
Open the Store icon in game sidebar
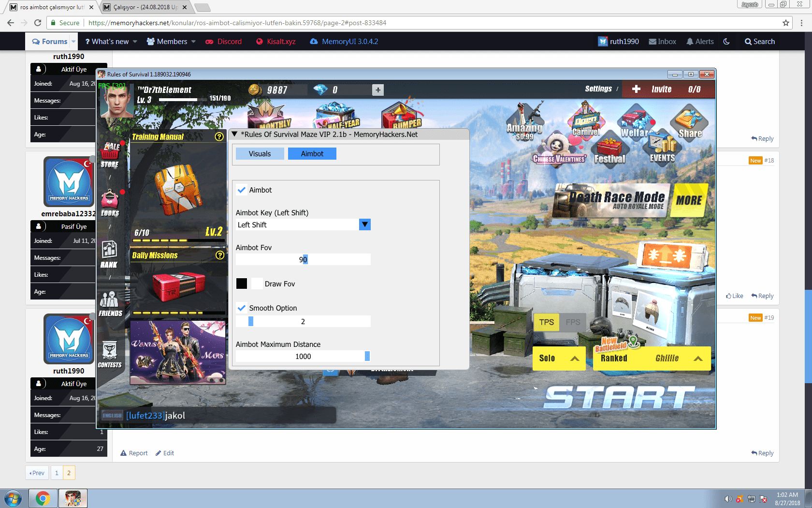coord(110,154)
